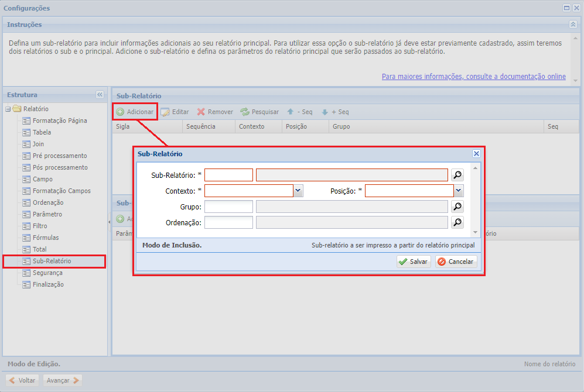Collapse the Instruções panel

pos(573,25)
